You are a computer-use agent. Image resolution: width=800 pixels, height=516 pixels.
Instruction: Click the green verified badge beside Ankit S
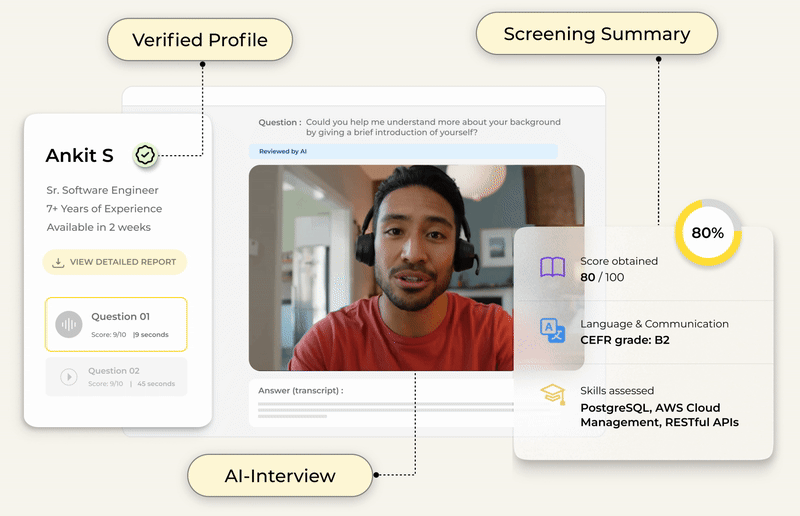coord(146,155)
